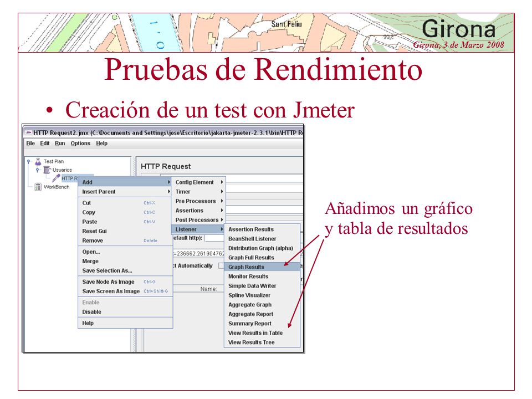Choose Disable from the context menu
This screenshot has width=532, height=399.
pos(125,312)
